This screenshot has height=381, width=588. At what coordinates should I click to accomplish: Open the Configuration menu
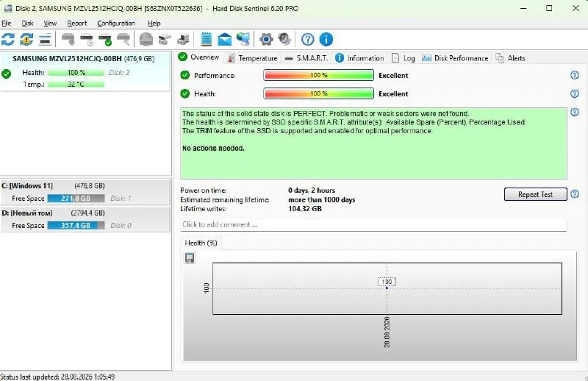116,24
